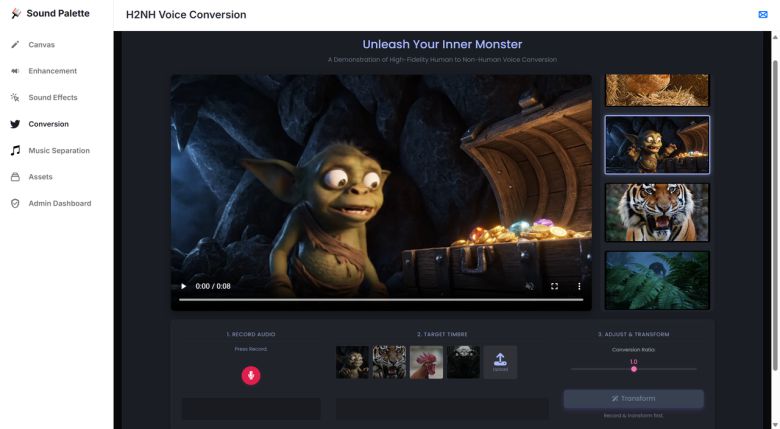Click the video progress bar

tap(380, 299)
